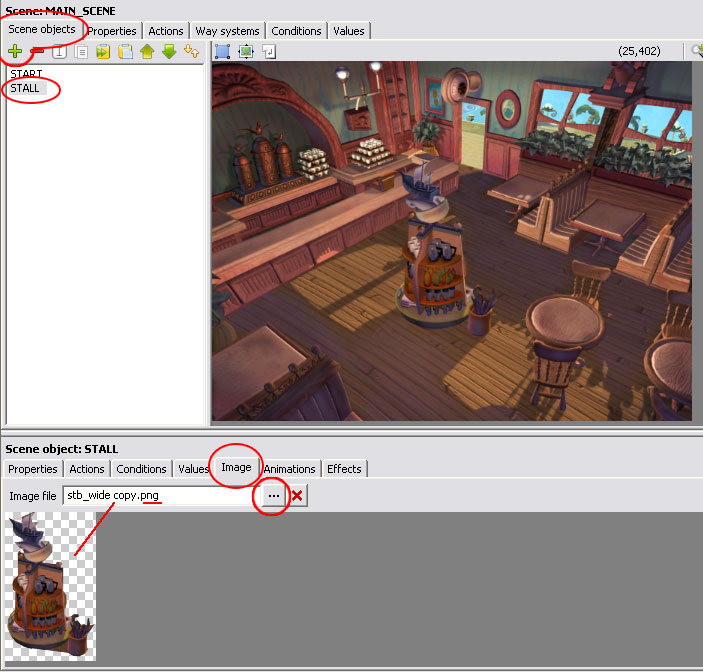The width and height of the screenshot is (703, 672).
Task: Click the fit image to view icon
Action: [246, 52]
